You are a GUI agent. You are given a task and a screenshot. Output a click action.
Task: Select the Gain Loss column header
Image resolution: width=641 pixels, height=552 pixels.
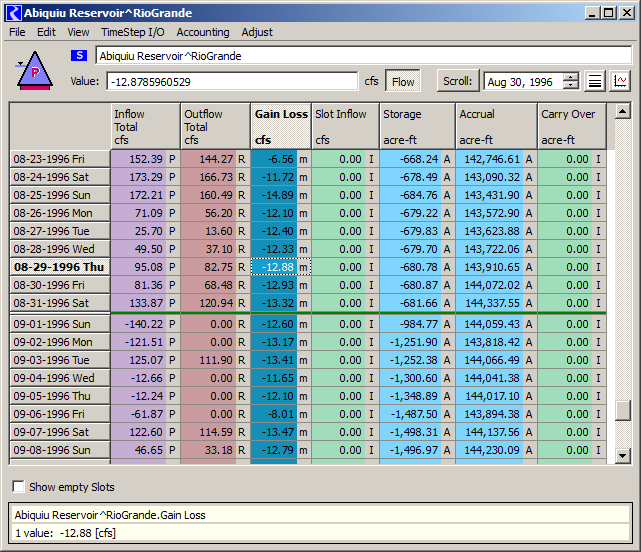[x=281, y=126]
